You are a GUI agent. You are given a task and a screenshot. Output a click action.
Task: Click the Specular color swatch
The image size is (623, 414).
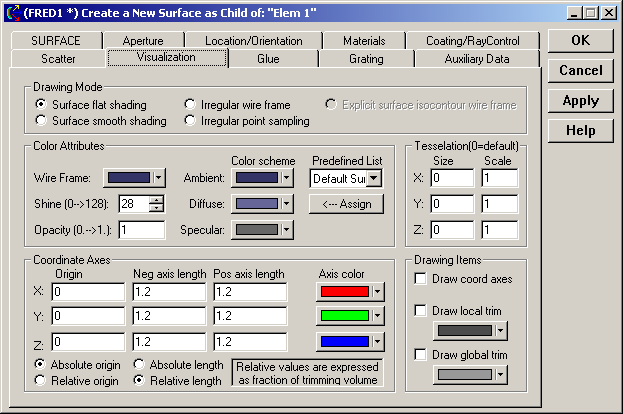coord(255,229)
